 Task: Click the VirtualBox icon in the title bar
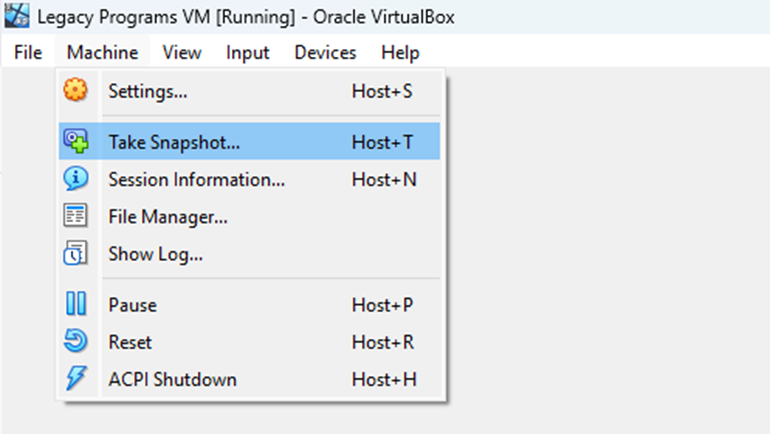[x=16, y=17]
